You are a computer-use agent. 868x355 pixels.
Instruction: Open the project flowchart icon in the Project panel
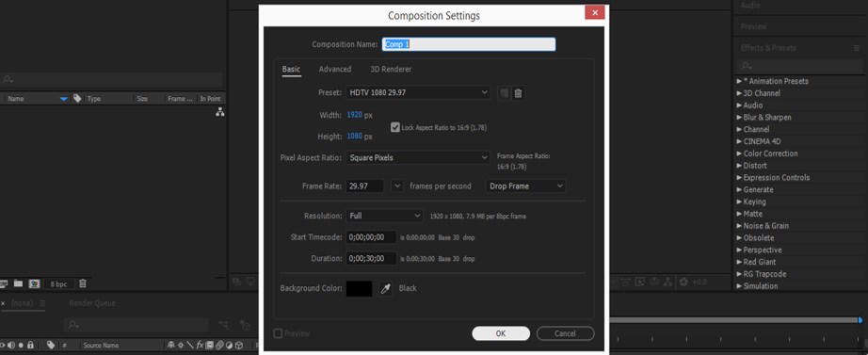click(219, 112)
